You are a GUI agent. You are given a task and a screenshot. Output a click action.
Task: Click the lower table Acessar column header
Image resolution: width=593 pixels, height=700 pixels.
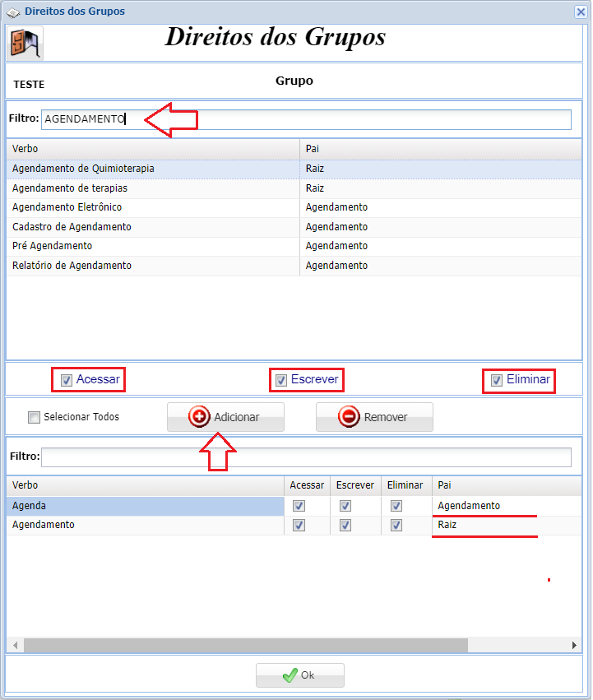tap(308, 485)
